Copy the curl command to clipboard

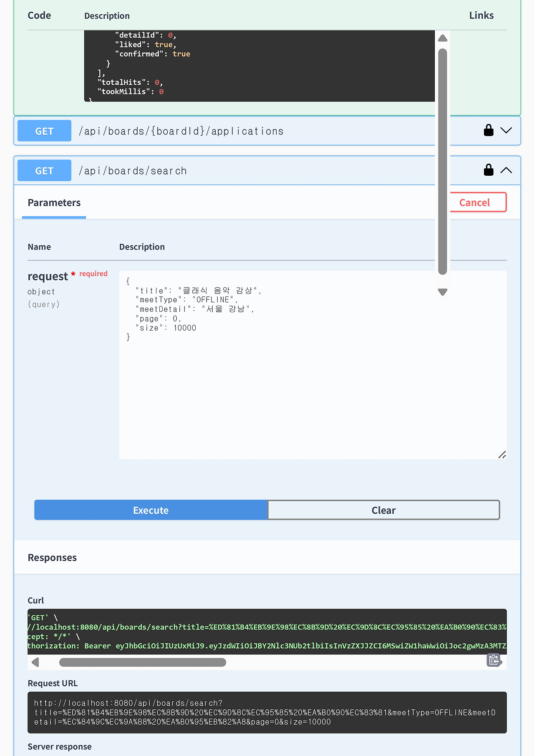tap(494, 660)
